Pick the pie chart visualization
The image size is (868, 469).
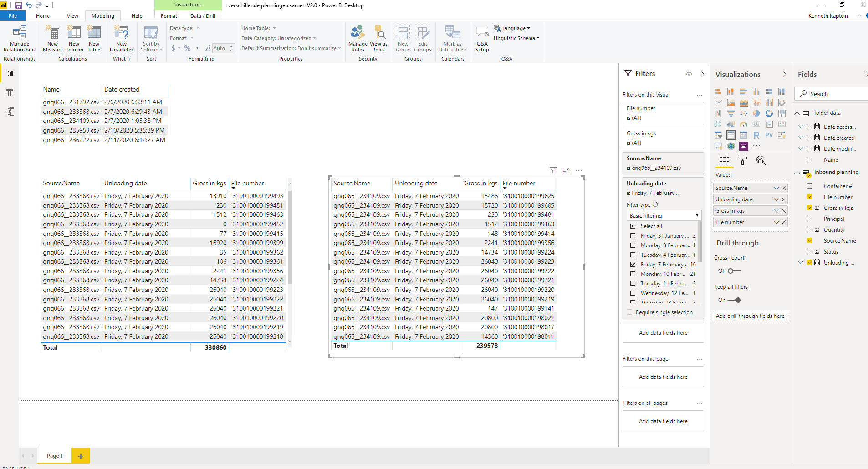coord(756,113)
